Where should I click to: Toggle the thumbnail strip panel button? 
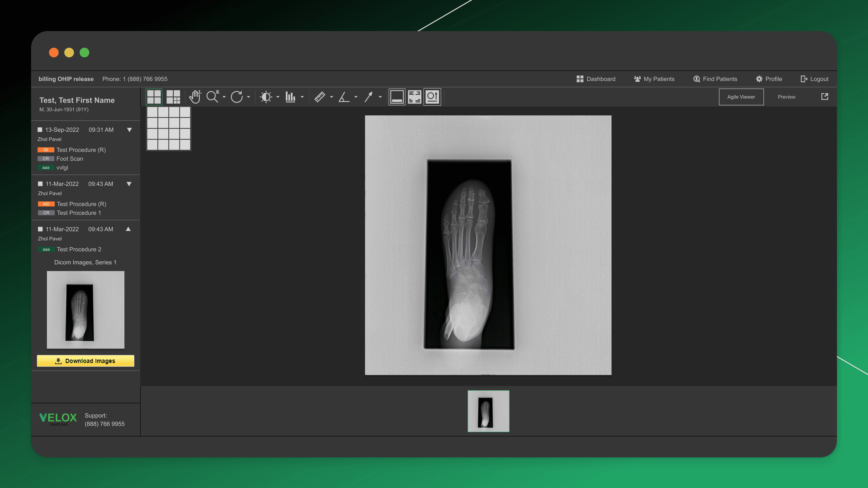point(397,97)
